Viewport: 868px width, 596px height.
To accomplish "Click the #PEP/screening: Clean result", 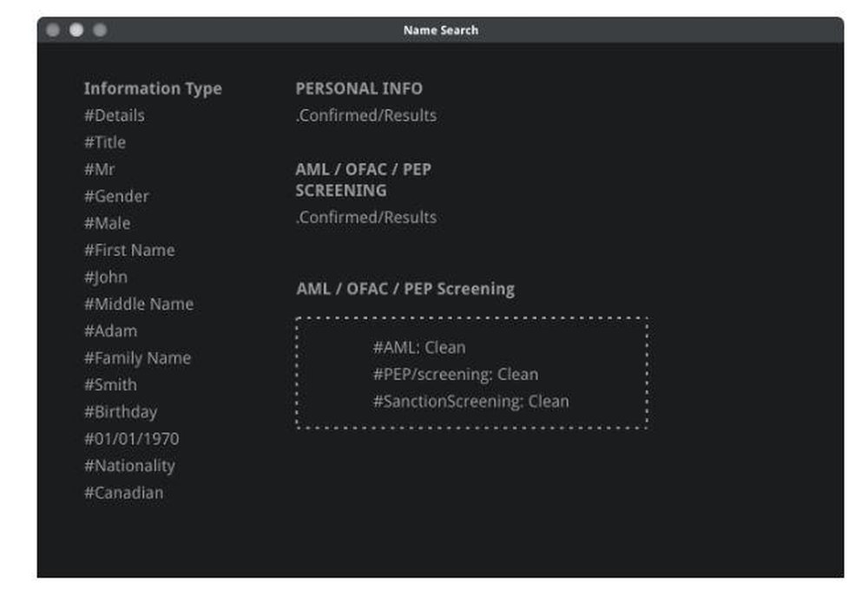I will click(x=453, y=374).
